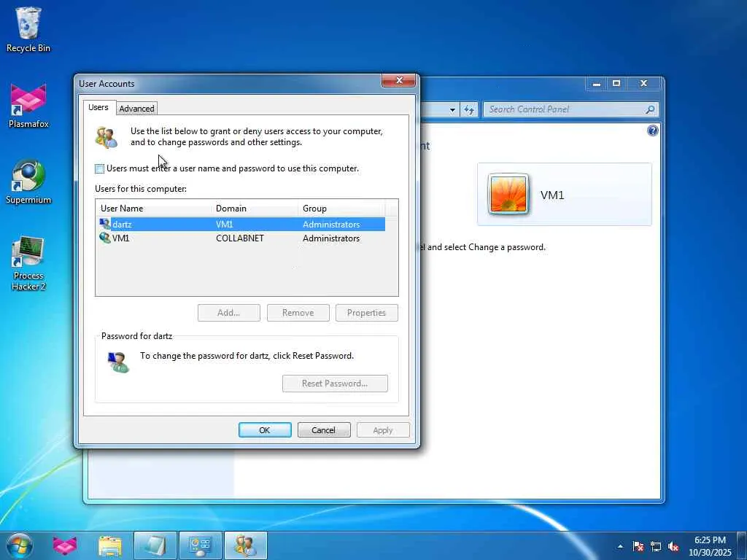The height and width of the screenshot is (560, 747).
Task: Maximize the Control Panel window
Action: click(x=616, y=84)
